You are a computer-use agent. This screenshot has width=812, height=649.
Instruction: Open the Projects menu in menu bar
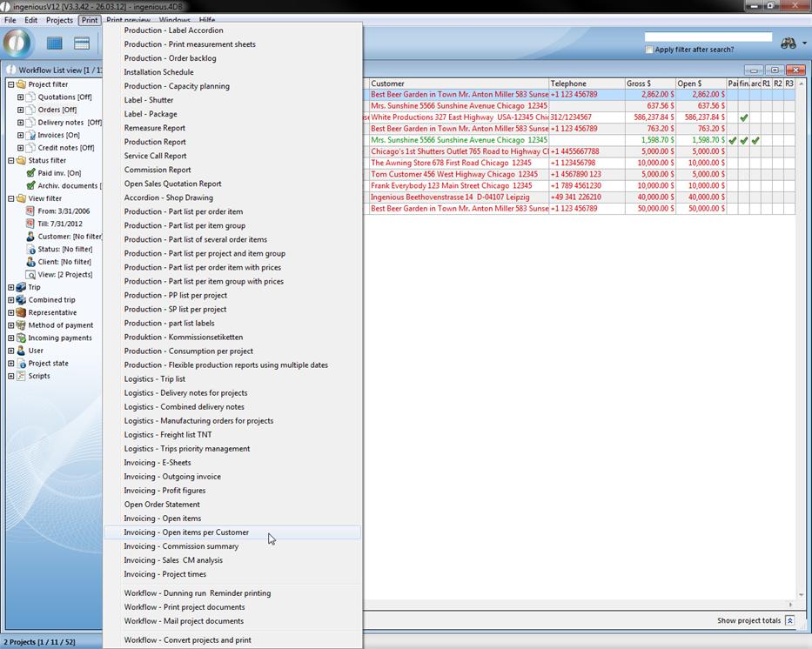tap(59, 20)
